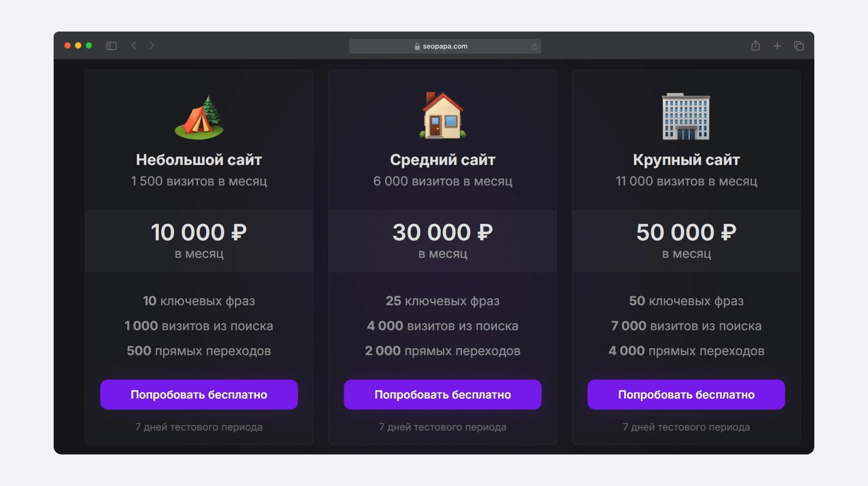Click the lock icon beside seopapa.com
The width and height of the screenshot is (868, 486).
[x=417, y=47]
